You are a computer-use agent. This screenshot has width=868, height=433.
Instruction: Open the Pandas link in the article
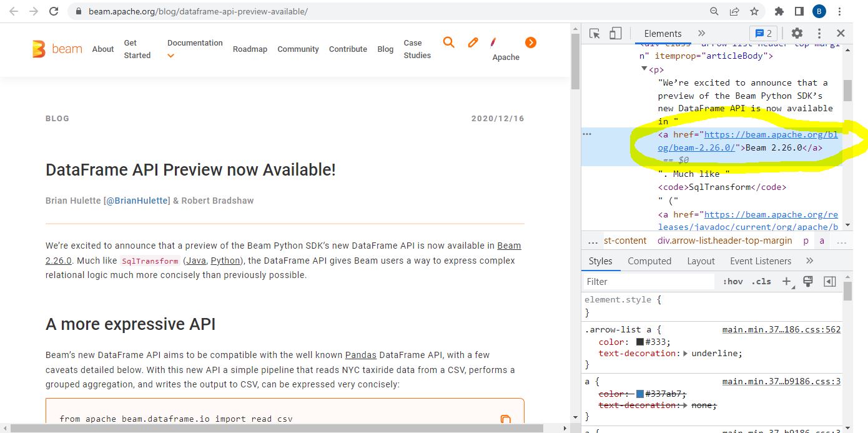pos(360,355)
